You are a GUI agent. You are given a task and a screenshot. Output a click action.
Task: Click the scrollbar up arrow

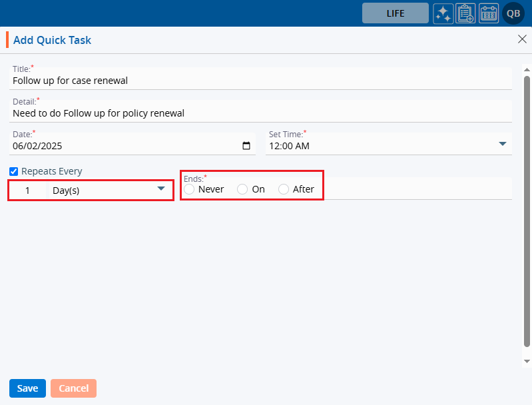pyautogui.click(x=526, y=69)
